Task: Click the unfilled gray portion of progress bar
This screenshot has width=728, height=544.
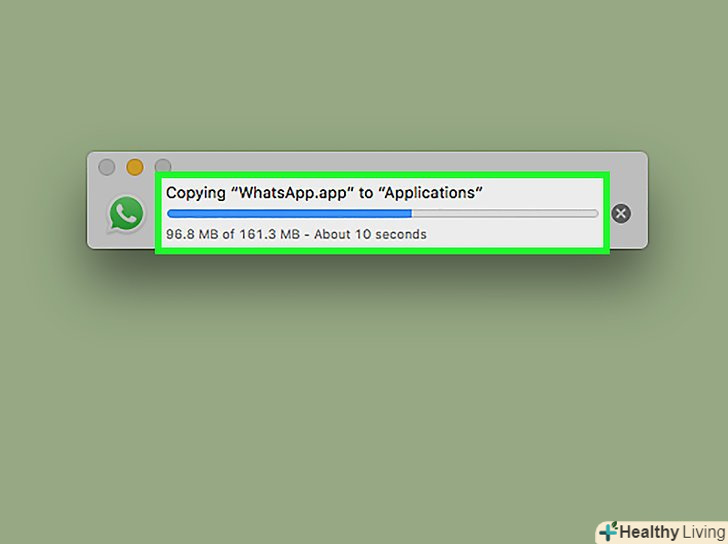Action: (505, 214)
